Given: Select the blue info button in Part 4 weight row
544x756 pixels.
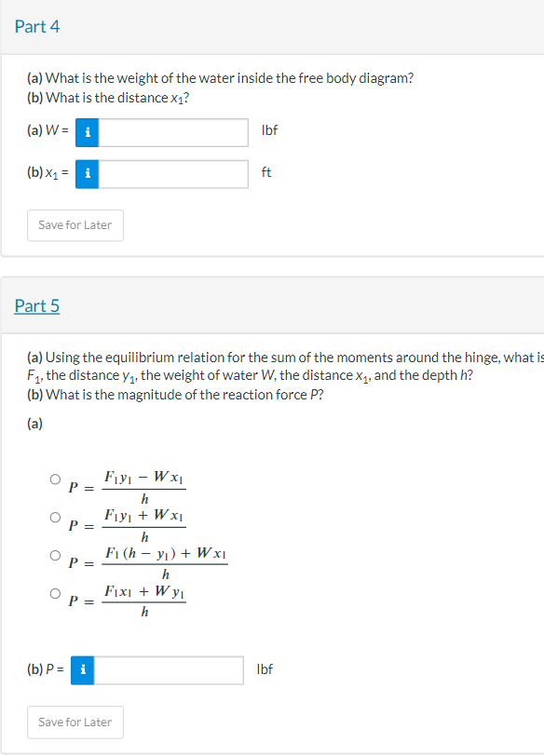Looking at the screenshot, I should [87, 132].
